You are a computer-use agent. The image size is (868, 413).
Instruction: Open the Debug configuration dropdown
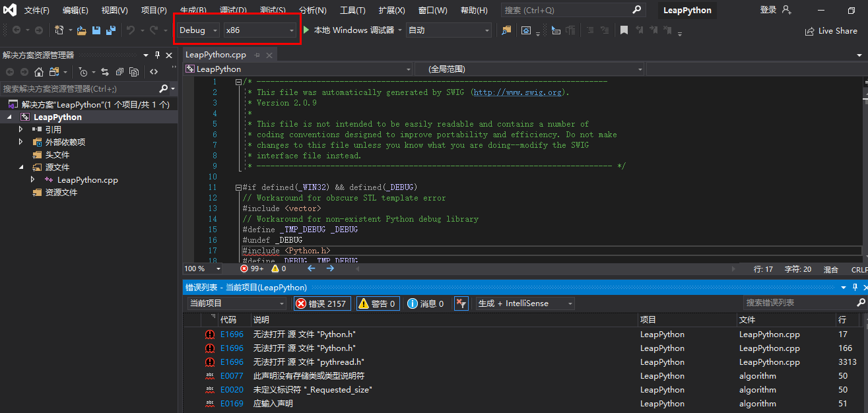195,30
